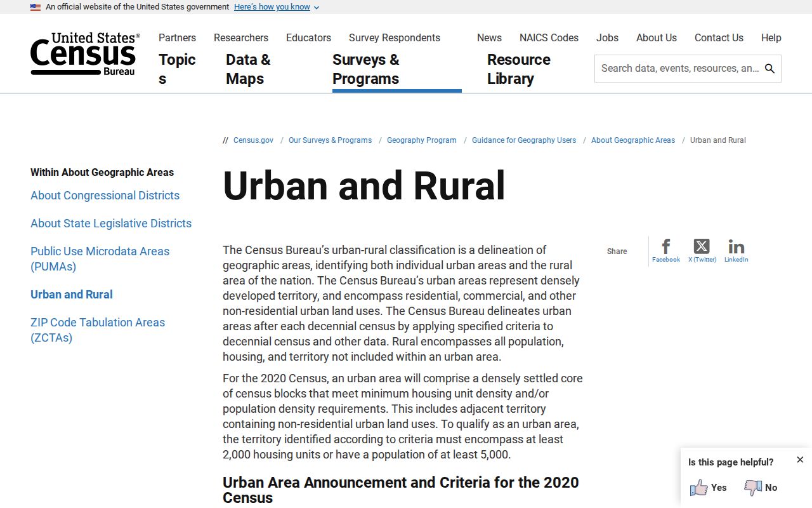Click Guidance for Geography Users breadcrumb
The height and width of the screenshot is (508, 812).
coord(524,140)
